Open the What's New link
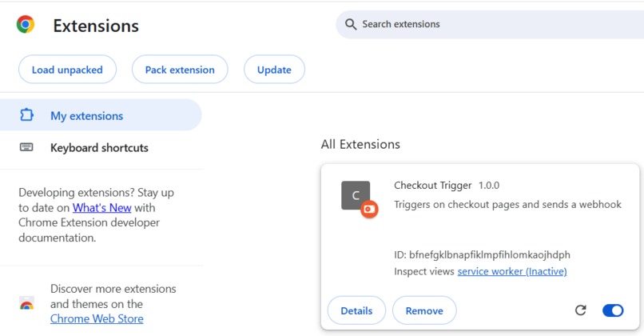This screenshot has height=336, width=644. [101, 208]
